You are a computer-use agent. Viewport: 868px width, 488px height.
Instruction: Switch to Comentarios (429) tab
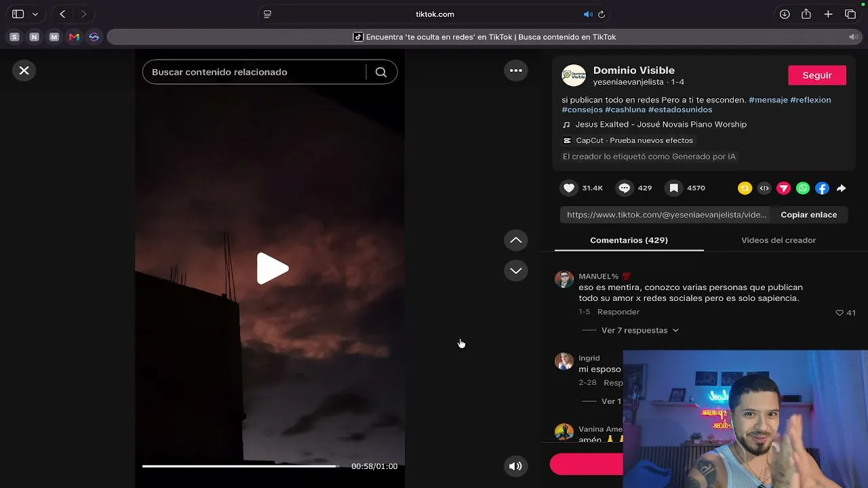[x=629, y=240]
